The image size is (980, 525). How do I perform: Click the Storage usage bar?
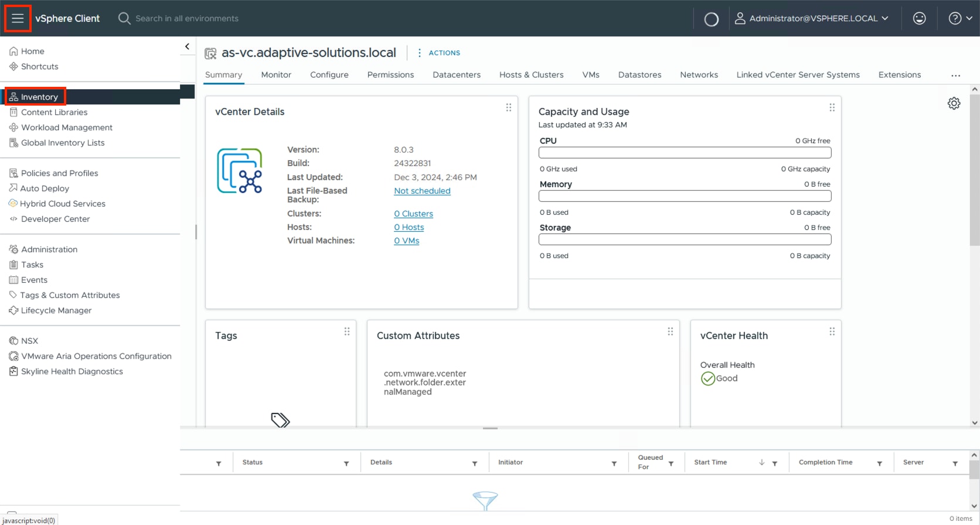pyautogui.click(x=685, y=239)
